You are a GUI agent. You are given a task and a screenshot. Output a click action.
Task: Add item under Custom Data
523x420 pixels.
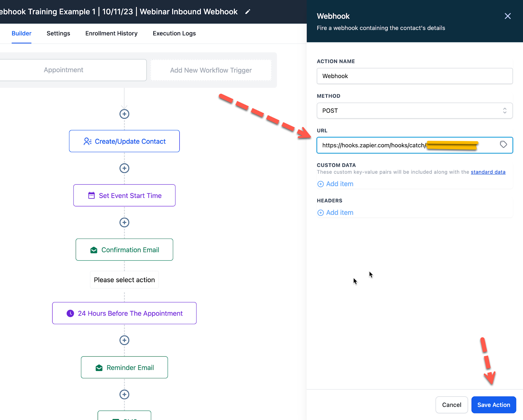coord(335,184)
